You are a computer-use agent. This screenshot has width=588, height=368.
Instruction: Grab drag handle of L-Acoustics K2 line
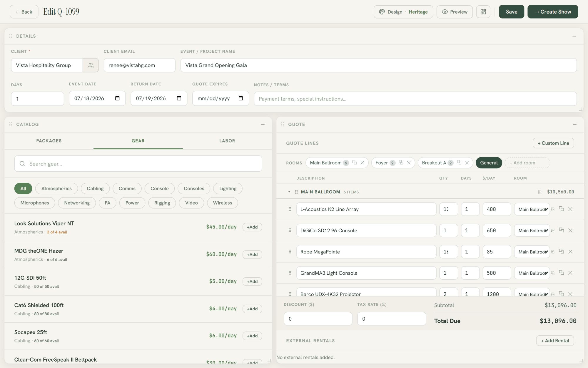pos(290,209)
